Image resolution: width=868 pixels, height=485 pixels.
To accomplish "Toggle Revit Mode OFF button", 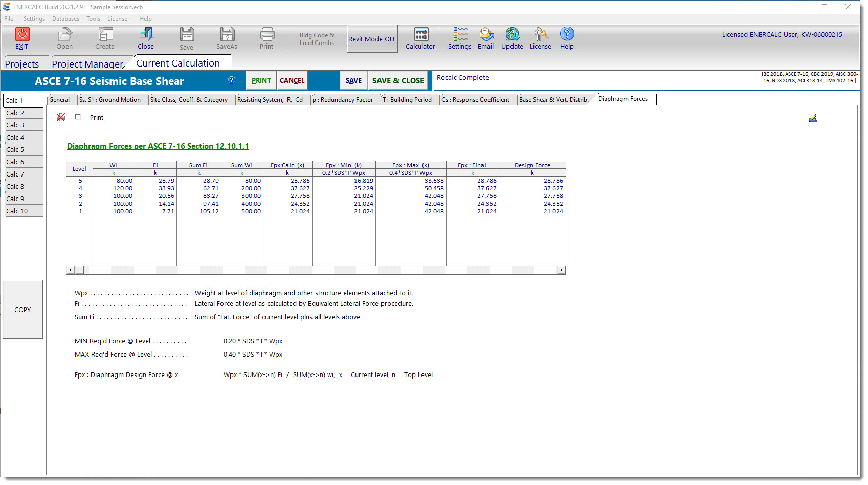I will tap(372, 39).
